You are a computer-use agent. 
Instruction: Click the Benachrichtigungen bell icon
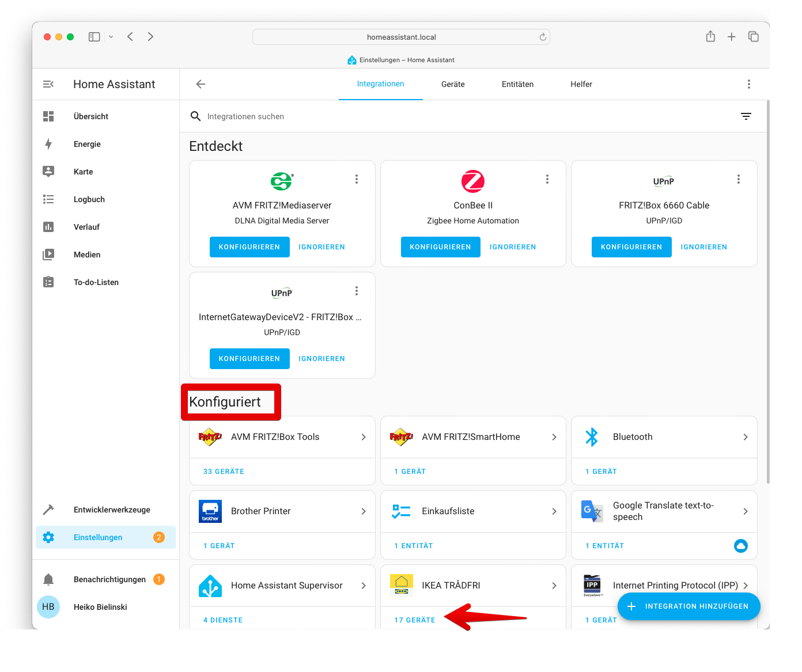(48, 579)
